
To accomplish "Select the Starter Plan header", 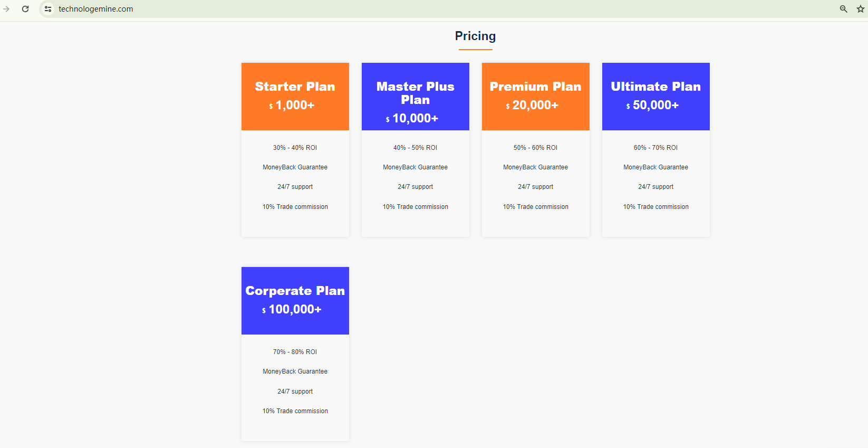I will coord(295,87).
